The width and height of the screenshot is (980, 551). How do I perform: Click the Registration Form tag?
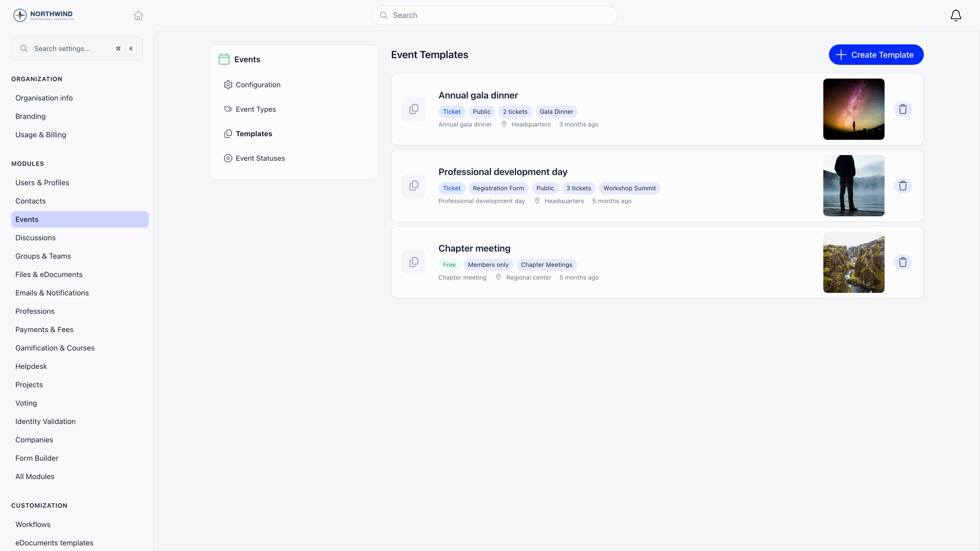click(x=498, y=188)
